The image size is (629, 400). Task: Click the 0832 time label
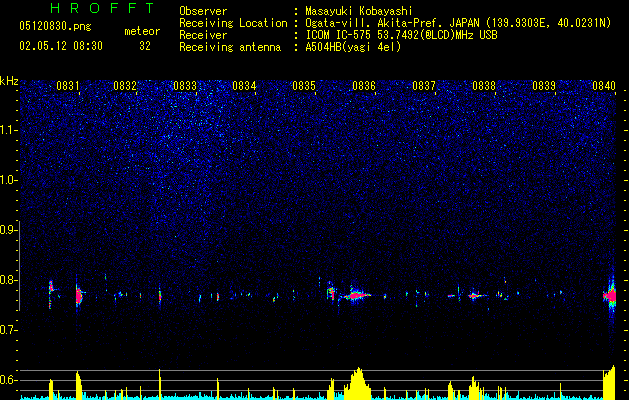(125, 86)
